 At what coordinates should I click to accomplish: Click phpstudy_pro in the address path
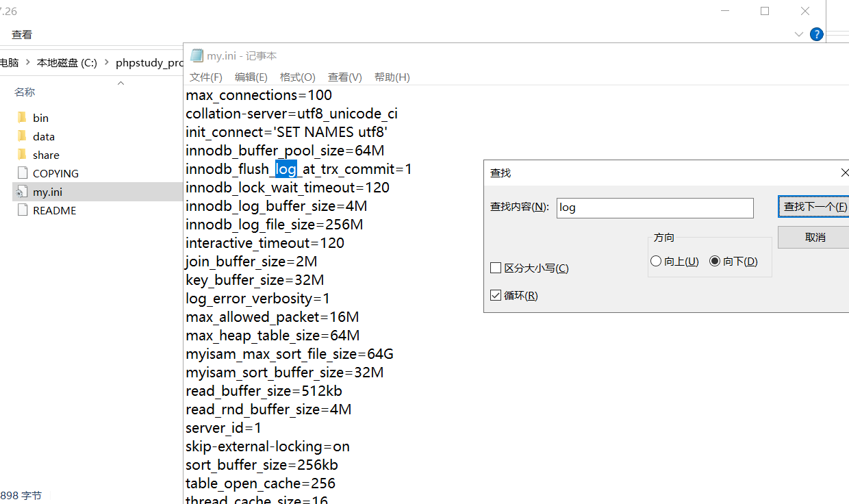click(x=149, y=62)
